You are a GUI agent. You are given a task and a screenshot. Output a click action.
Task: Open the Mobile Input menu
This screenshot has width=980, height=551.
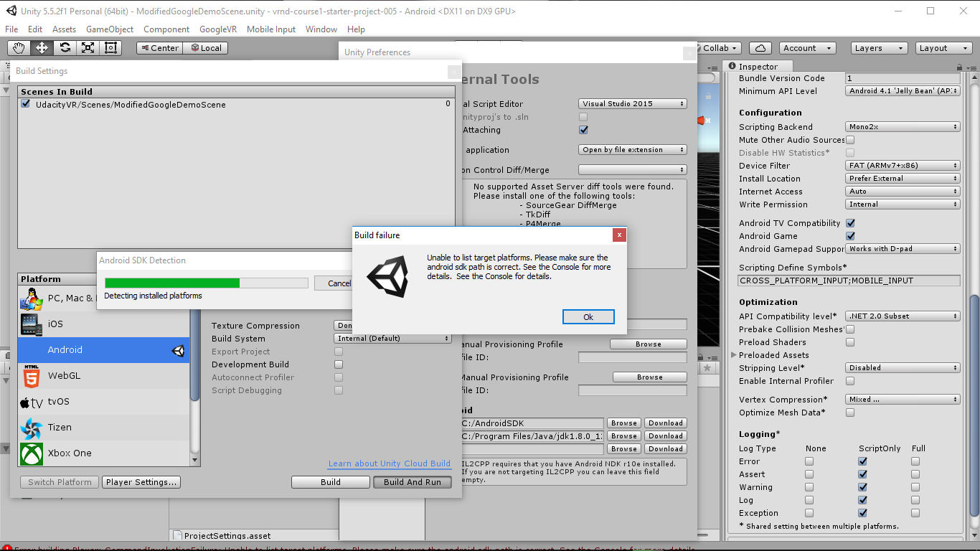click(271, 29)
